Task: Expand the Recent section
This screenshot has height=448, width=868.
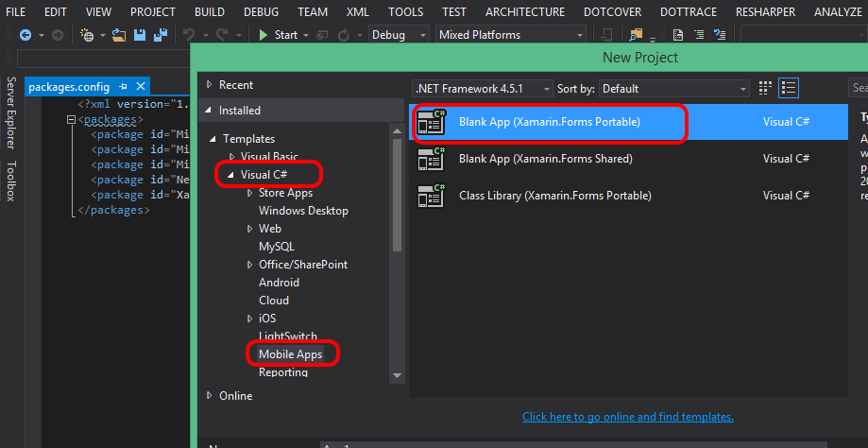Action: [x=209, y=85]
